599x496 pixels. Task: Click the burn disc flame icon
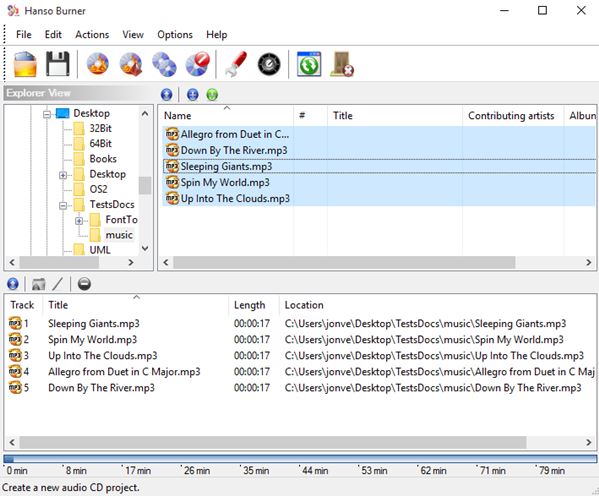pos(97,64)
